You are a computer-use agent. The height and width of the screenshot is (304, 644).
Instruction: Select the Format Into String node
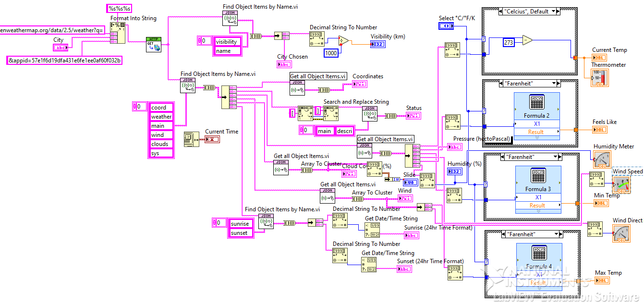tap(117, 34)
